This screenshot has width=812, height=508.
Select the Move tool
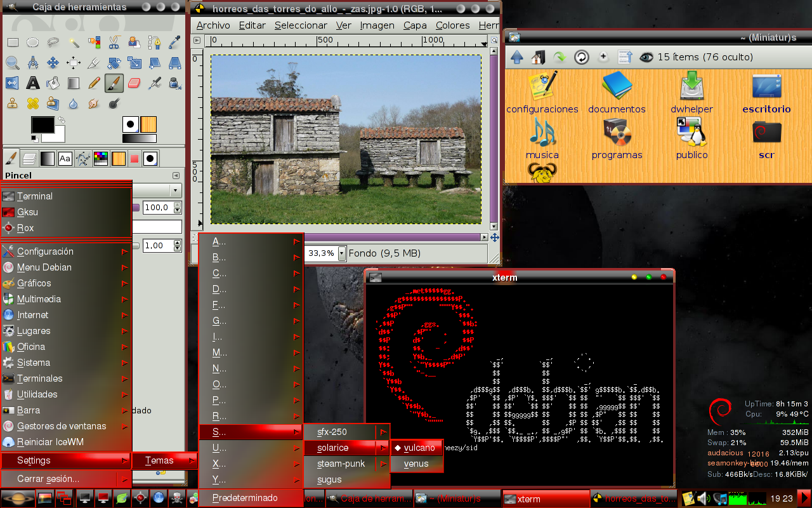point(53,63)
